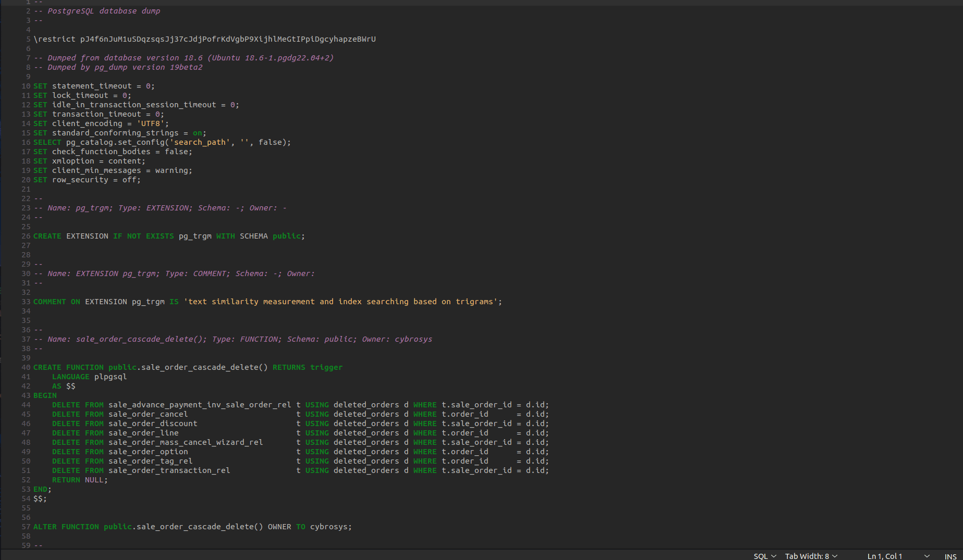Click 'SET transaction_timeout = 0;' line
Image resolution: width=963 pixels, height=560 pixels.
tap(99, 114)
